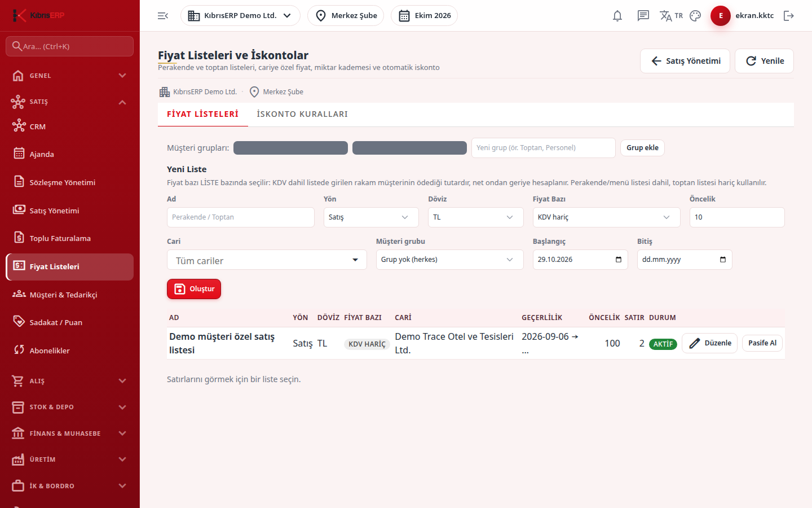812x508 pixels.
Task: Open Sadakat / Puan page
Action: 70,322
